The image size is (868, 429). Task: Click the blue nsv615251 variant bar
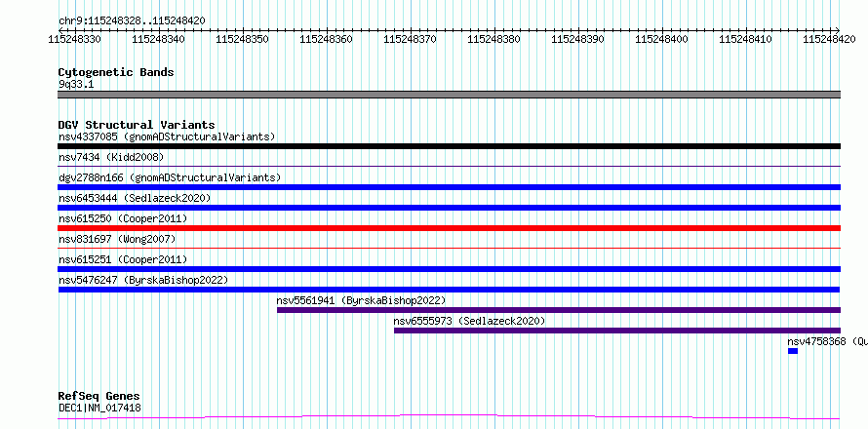[449, 269]
